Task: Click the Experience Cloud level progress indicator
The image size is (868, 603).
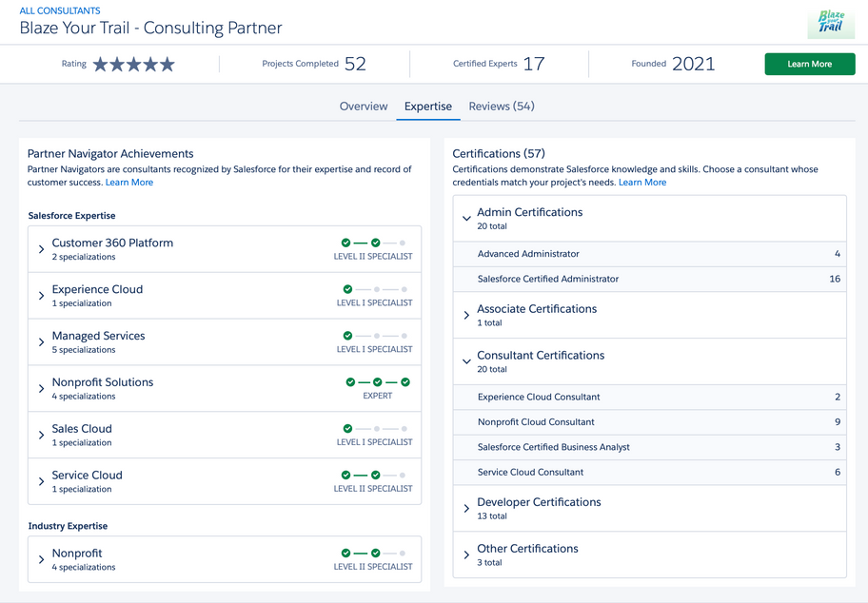Action: [375, 290]
